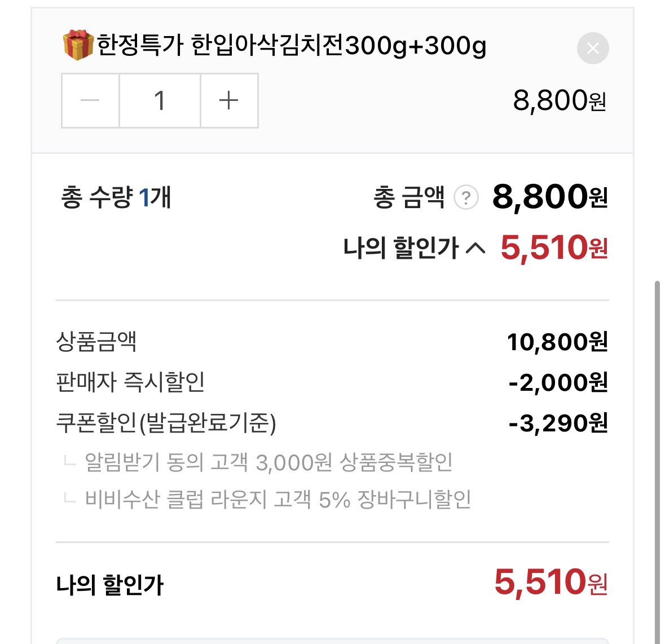Screen dimensions: 665x644
Task: Select the minus icon in quantity control
Action: pos(89,100)
